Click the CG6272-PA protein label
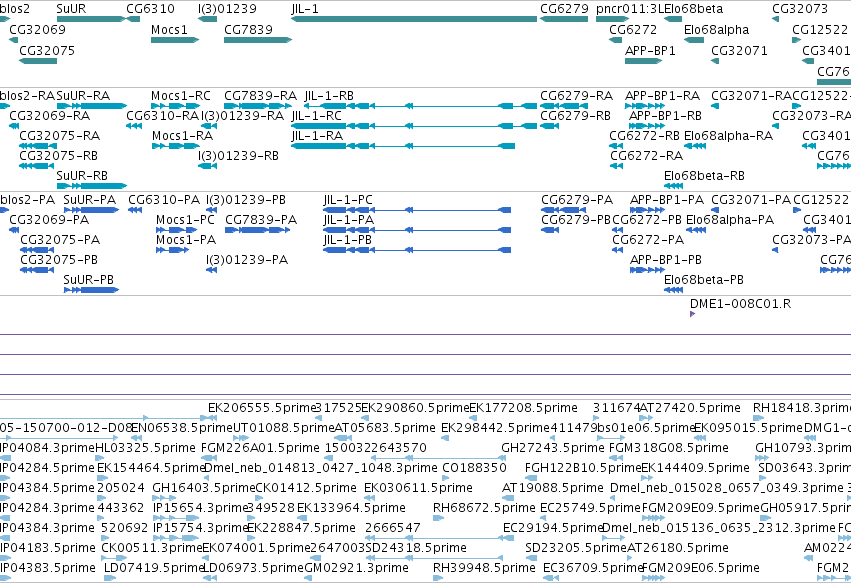This screenshot has height=583, width=851. [x=648, y=240]
